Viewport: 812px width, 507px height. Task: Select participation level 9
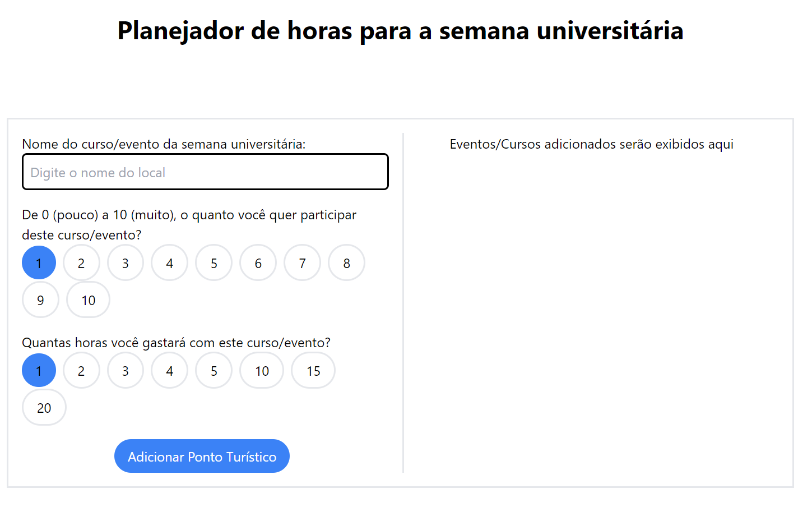pos(40,299)
